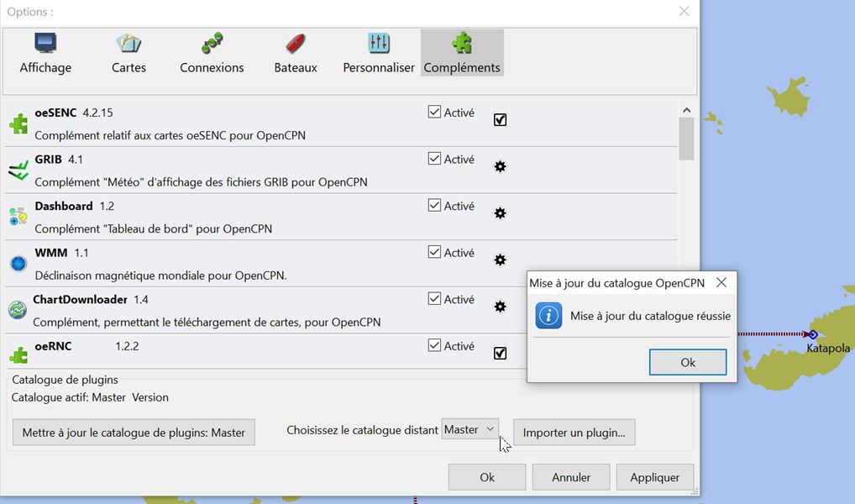
Task: Switch to the Compléments tab
Action: point(462,53)
